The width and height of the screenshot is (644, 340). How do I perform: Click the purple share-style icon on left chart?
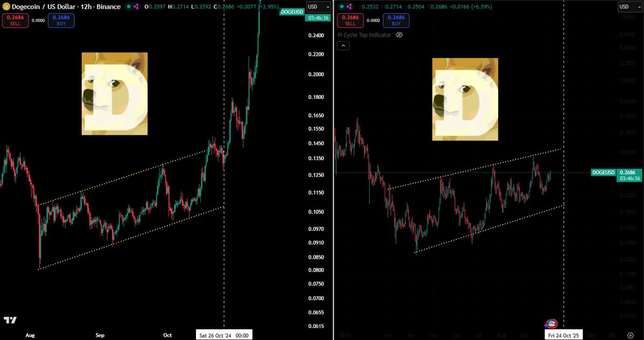136,6
